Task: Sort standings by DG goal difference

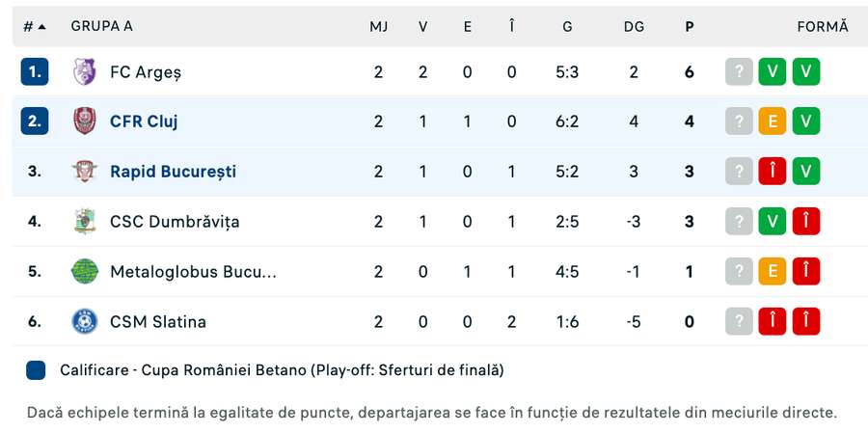Action: (x=634, y=26)
